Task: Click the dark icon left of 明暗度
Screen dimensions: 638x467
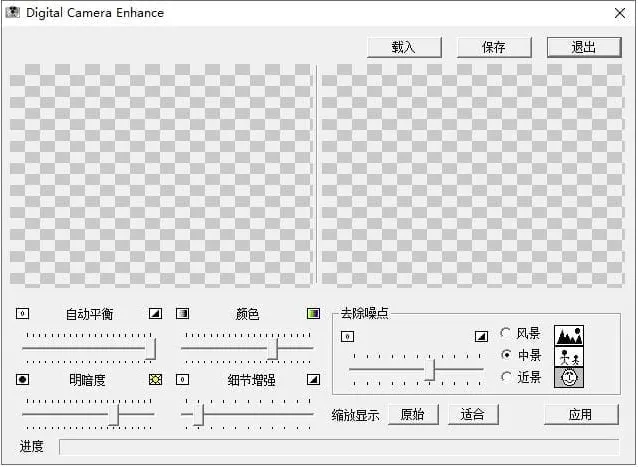Action: (23, 380)
